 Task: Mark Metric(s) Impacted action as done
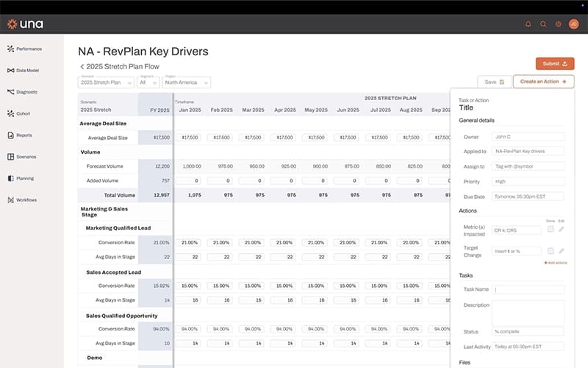[551, 229]
